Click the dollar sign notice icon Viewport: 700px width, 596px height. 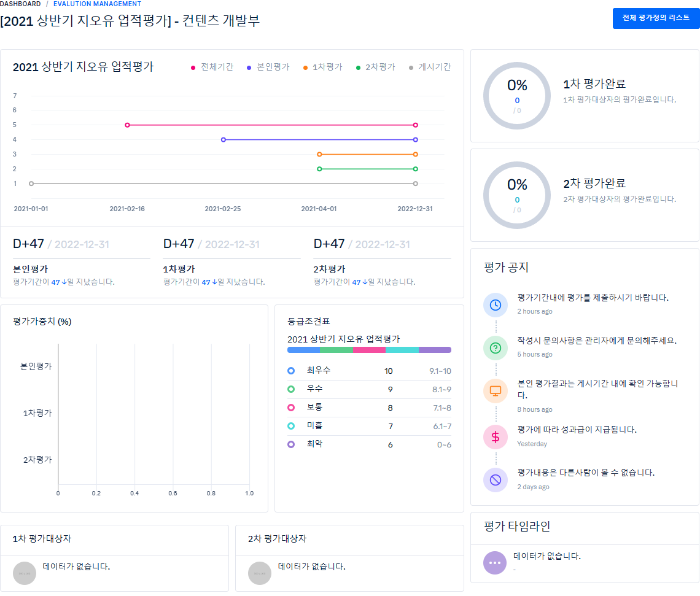496,437
